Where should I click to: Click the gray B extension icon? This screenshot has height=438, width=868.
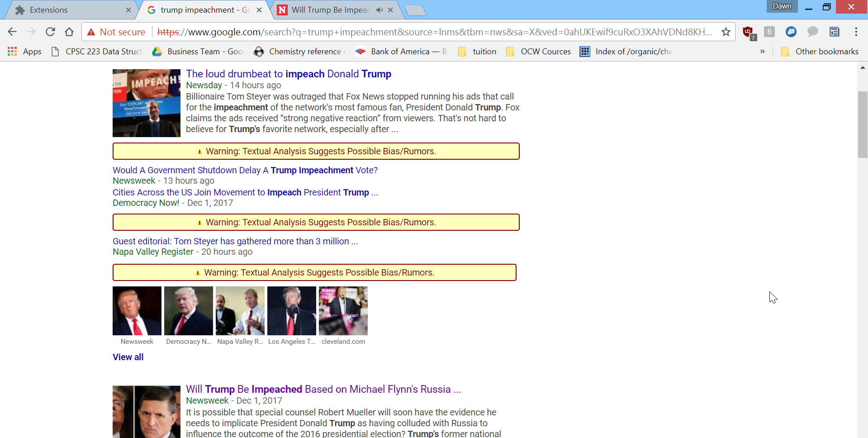pos(769,32)
